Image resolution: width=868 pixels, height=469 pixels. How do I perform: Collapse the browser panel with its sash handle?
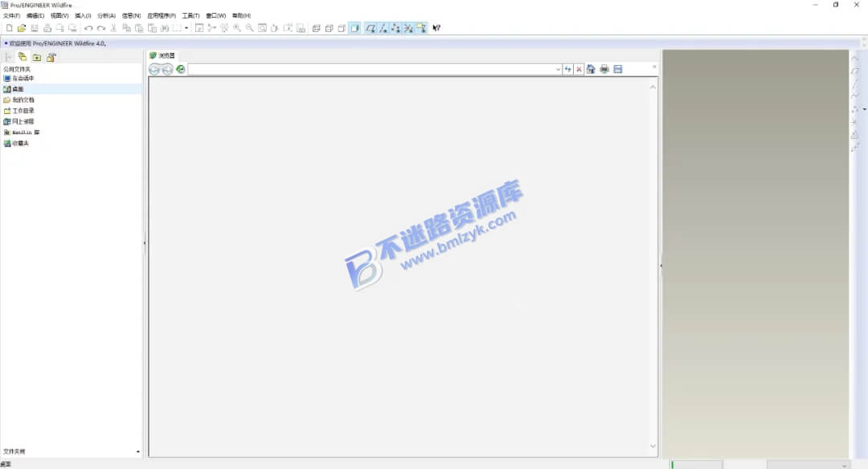[661, 266]
